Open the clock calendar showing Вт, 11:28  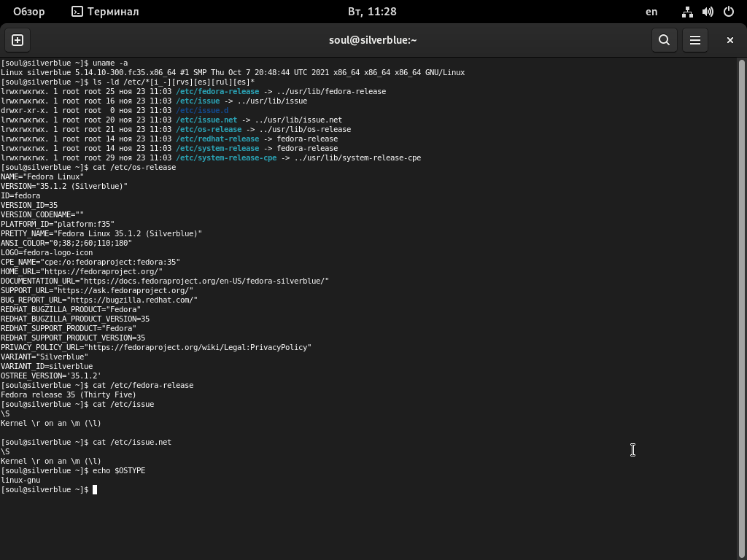(x=372, y=12)
